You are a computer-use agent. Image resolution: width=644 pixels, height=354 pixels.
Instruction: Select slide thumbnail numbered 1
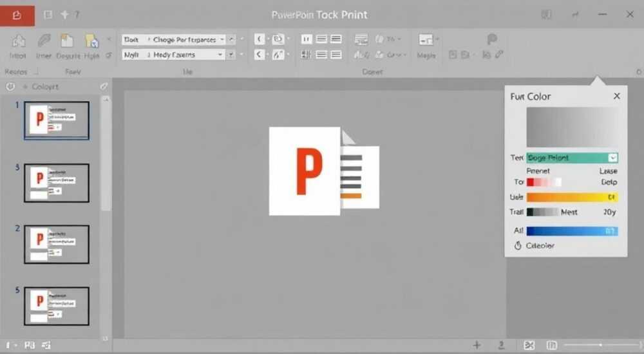pyautogui.click(x=56, y=120)
